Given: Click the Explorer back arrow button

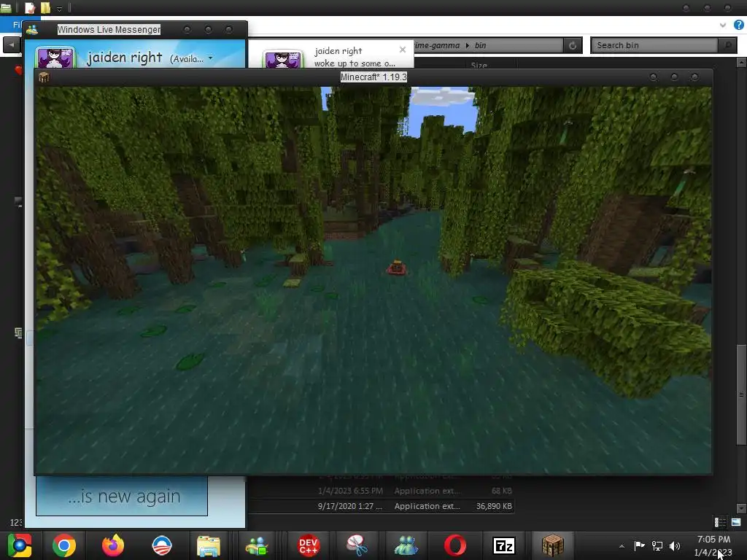Looking at the screenshot, I should coord(12,45).
